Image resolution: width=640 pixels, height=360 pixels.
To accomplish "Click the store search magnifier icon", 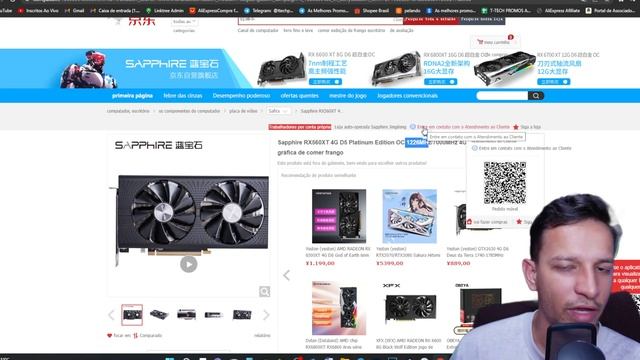I will point(536,96).
